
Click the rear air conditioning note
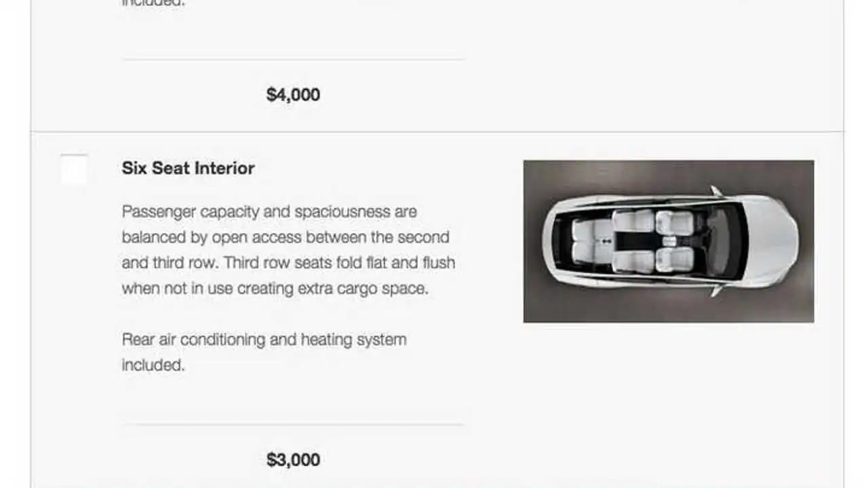click(x=264, y=352)
